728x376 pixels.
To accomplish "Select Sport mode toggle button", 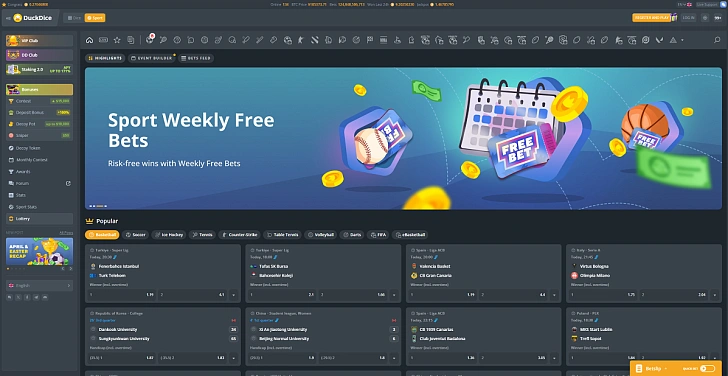I will 95,18.
